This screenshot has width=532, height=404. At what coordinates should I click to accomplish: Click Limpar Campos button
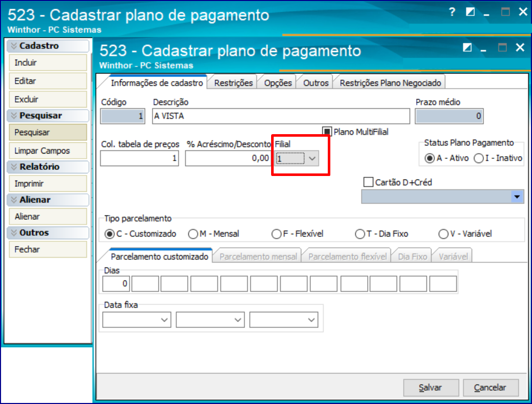[48, 150]
